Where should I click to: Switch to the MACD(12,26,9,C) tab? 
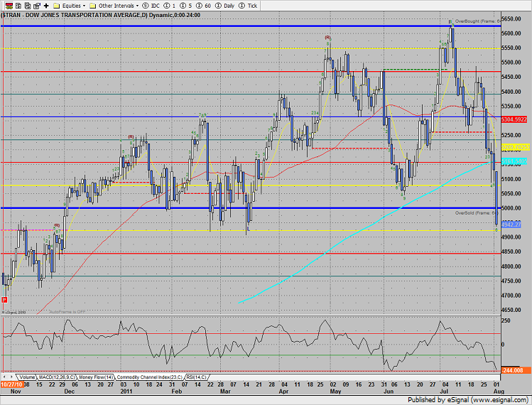(57, 377)
